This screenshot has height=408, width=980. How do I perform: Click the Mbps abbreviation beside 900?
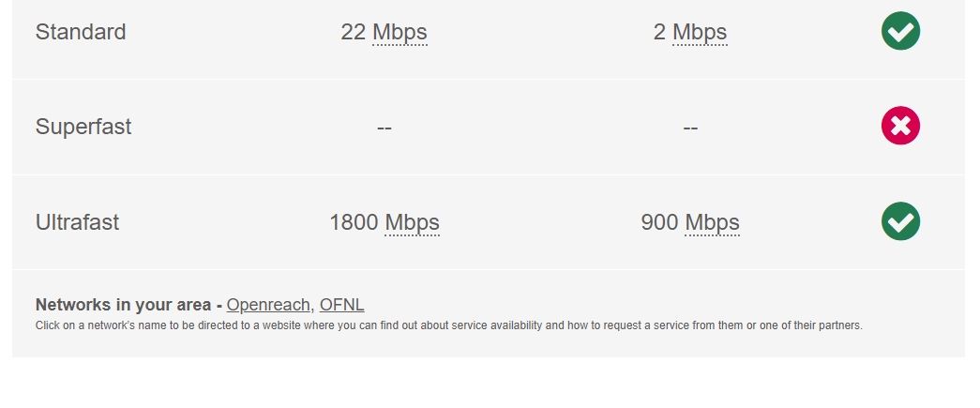(712, 223)
